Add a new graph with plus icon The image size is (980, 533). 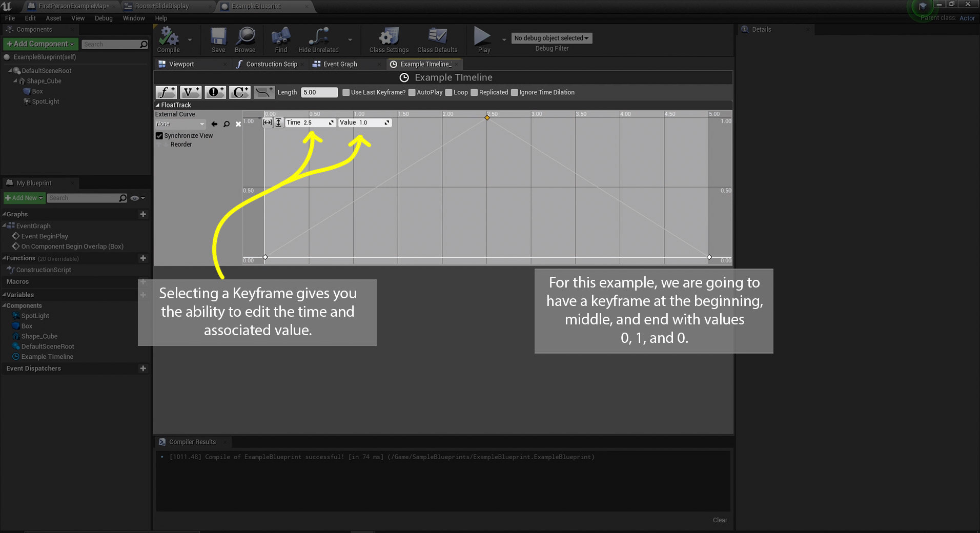click(143, 214)
